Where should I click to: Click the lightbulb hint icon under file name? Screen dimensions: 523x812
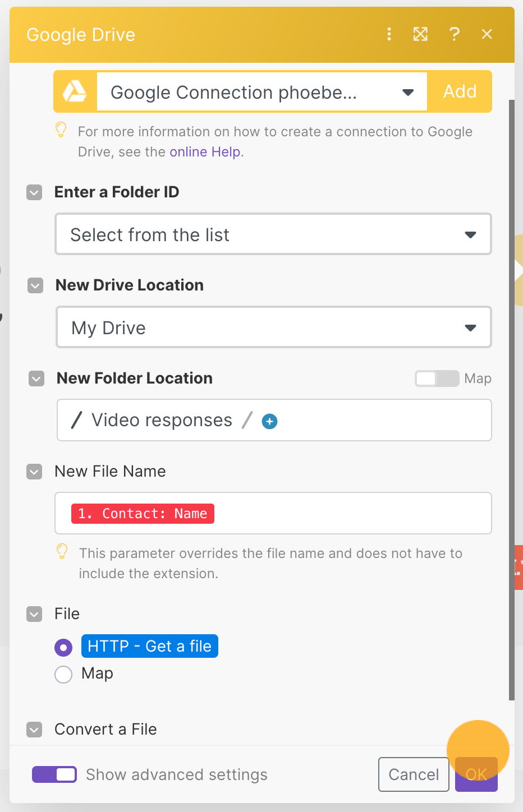pos(62,551)
